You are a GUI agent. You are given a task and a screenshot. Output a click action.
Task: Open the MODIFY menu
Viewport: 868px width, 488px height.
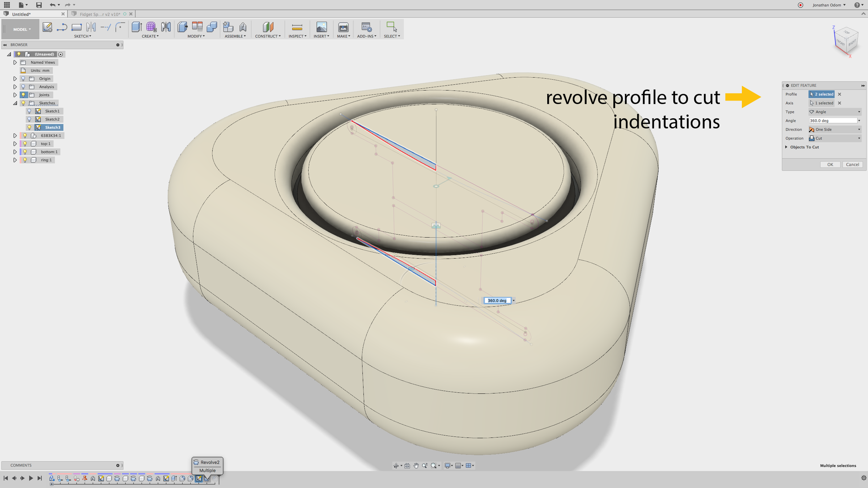click(196, 36)
